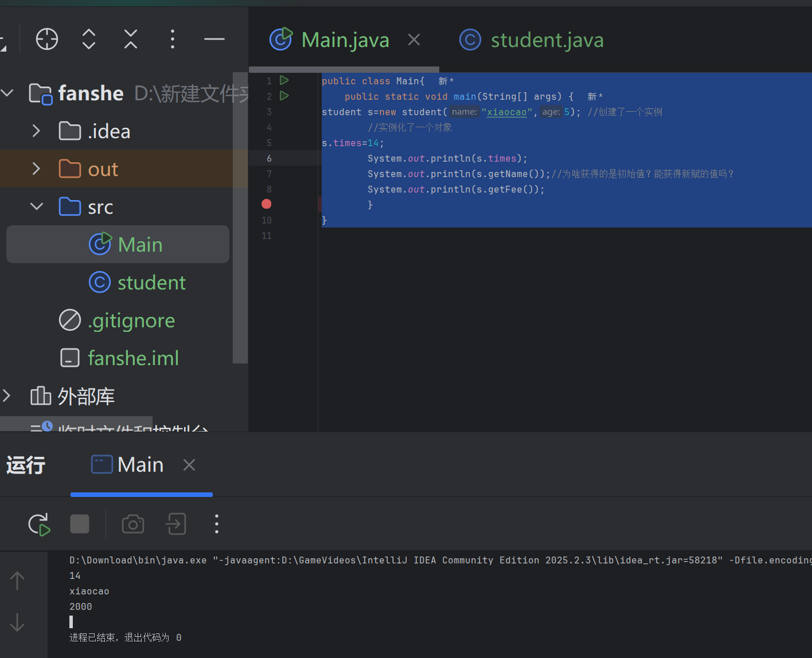Viewport: 812px width, 658px height.
Task: Hide the project tool window
Action: [214, 39]
